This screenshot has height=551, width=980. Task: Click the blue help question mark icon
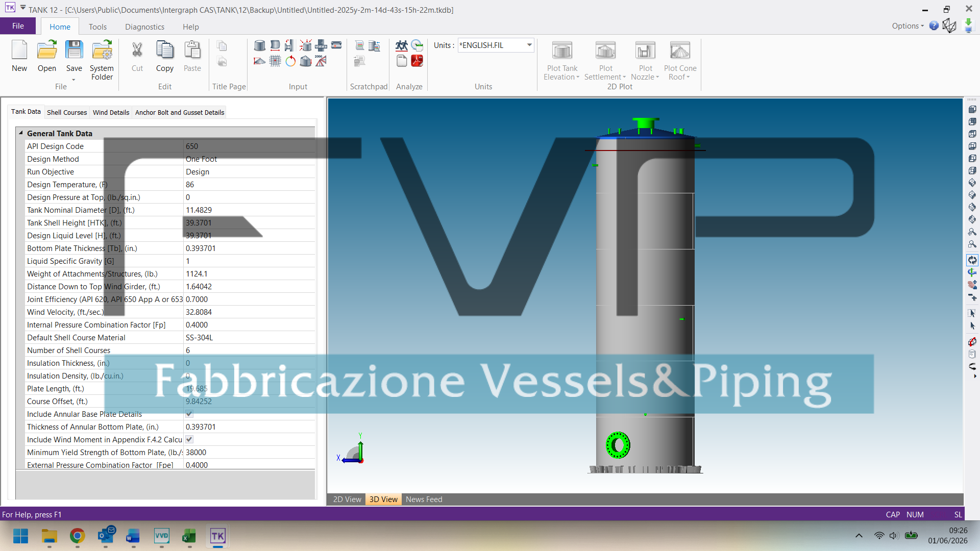point(934,26)
